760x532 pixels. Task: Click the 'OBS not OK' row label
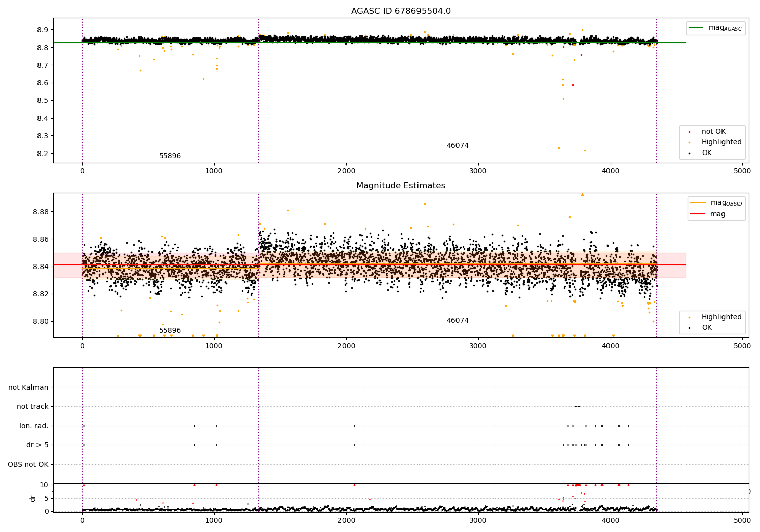pyautogui.click(x=28, y=465)
